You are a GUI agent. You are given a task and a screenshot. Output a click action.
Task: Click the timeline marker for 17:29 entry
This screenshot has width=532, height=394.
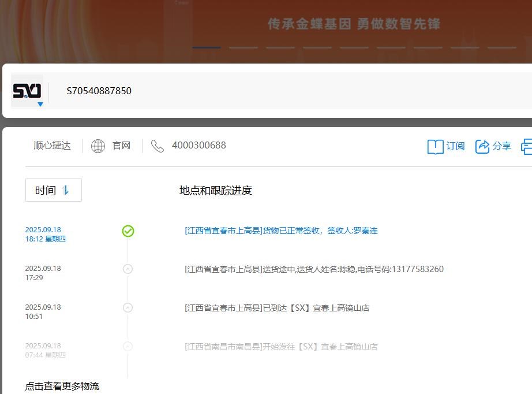tap(128, 269)
